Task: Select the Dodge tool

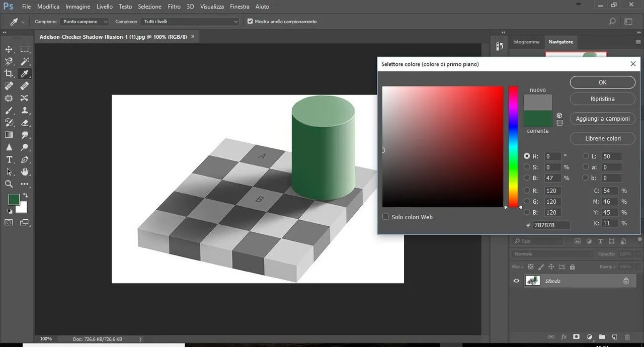Action: click(25, 147)
